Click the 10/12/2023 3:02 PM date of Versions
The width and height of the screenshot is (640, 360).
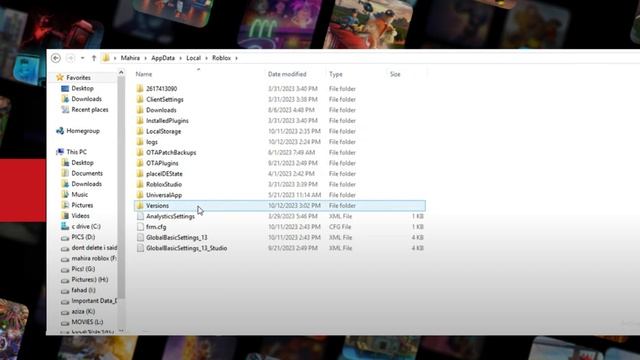[x=294, y=205]
